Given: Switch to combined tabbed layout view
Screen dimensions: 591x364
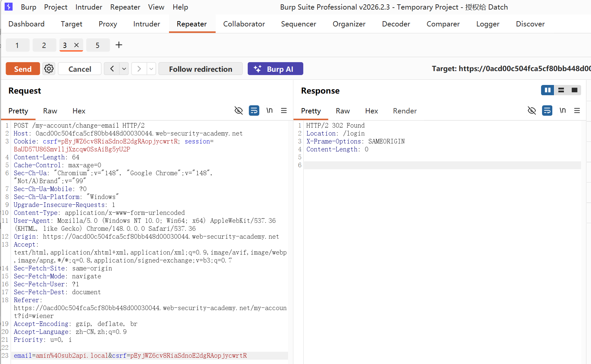Looking at the screenshot, I should (574, 90).
